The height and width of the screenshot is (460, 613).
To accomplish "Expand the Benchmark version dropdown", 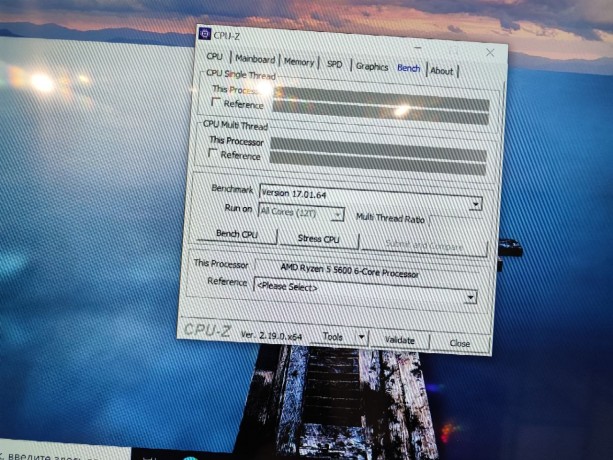I will click(x=475, y=203).
